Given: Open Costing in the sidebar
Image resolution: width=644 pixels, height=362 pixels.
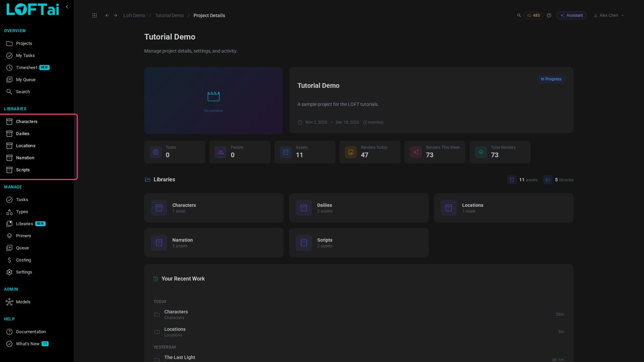Looking at the screenshot, I should tap(37, 260).
